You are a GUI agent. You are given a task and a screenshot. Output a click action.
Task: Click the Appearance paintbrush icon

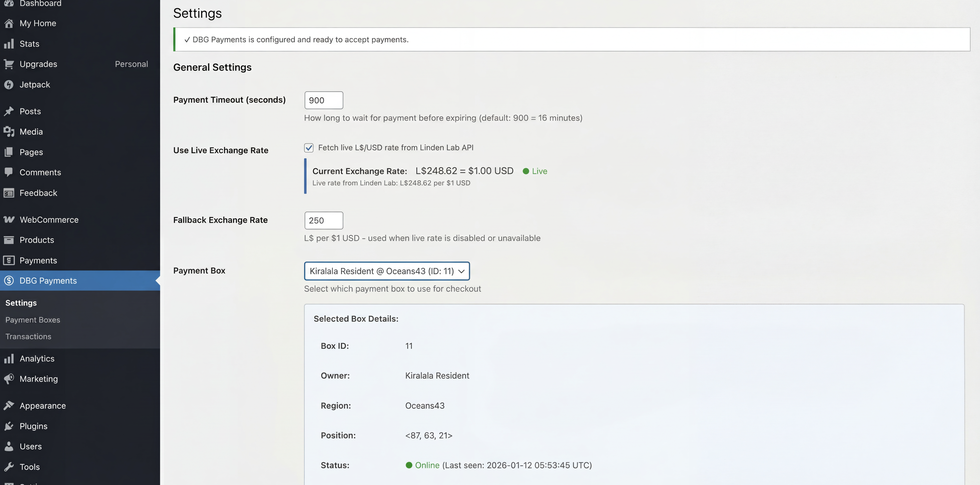pyautogui.click(x=9, y=406)
